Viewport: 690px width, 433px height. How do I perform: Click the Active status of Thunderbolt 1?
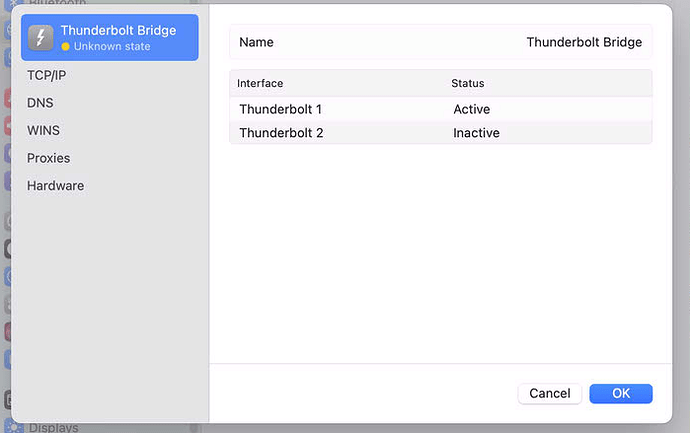click(471, 109)
